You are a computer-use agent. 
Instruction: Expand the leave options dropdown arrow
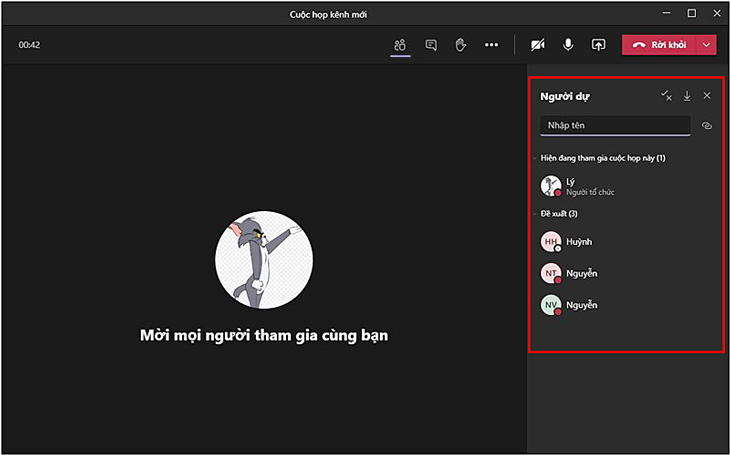click(707, 45)
